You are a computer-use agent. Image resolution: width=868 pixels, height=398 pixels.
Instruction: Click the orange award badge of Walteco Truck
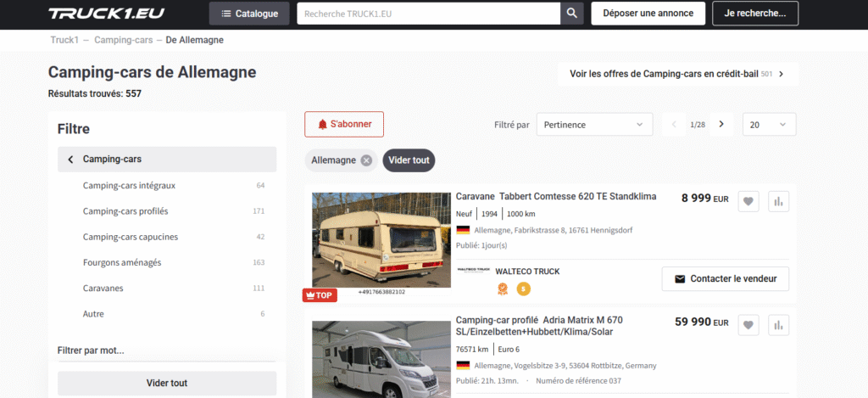point(503,289)
